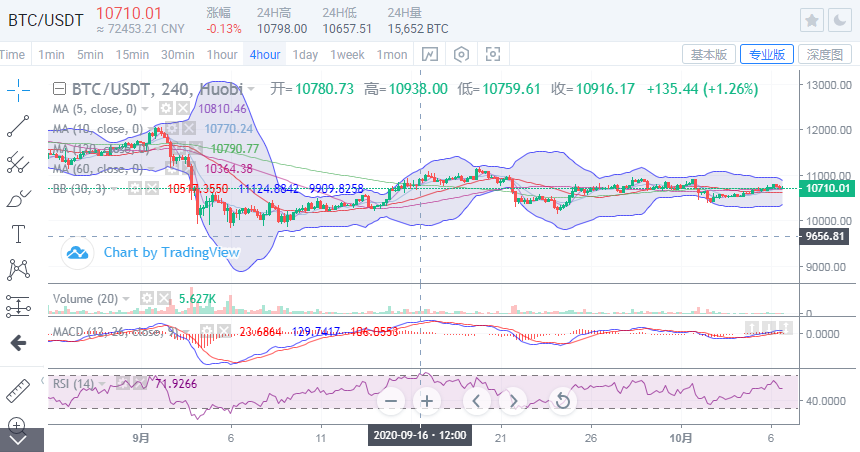Open MACD indicator settings gear
The image size is (860, 452).
tap(206, 331)
